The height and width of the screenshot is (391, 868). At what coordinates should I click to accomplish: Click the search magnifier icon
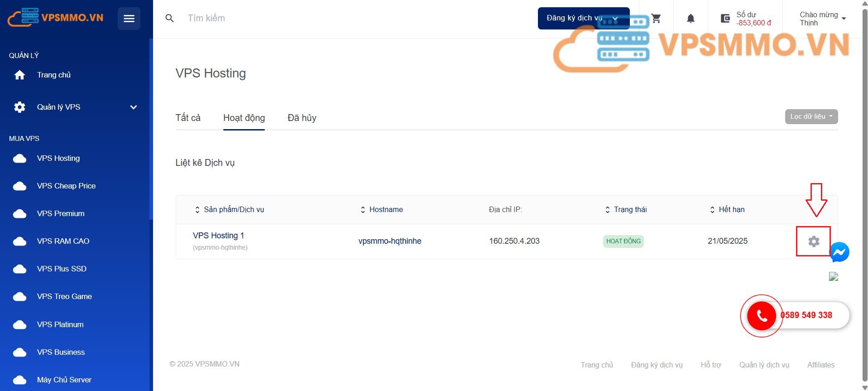[x=170, y=19]
